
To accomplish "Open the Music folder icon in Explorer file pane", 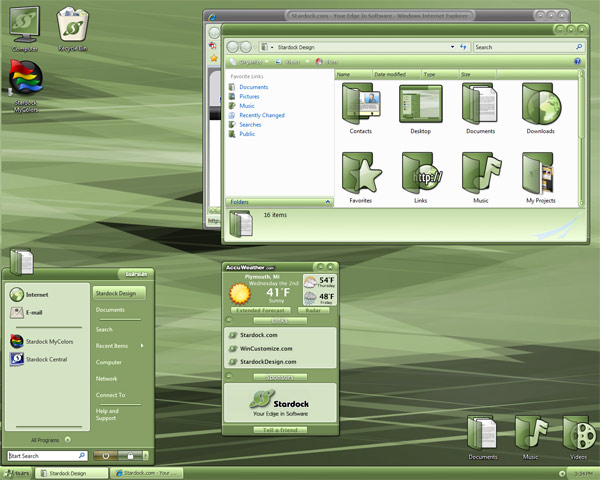I will (x=480, y=178).
